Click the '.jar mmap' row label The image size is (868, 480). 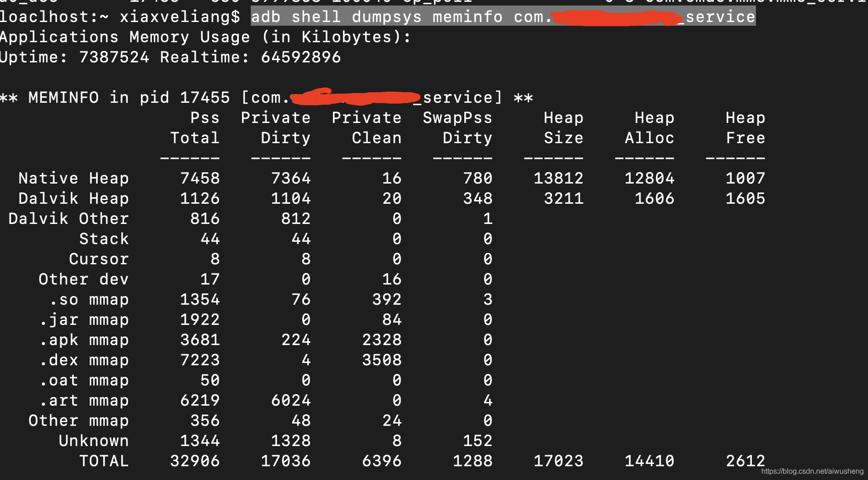click(84, 320)
